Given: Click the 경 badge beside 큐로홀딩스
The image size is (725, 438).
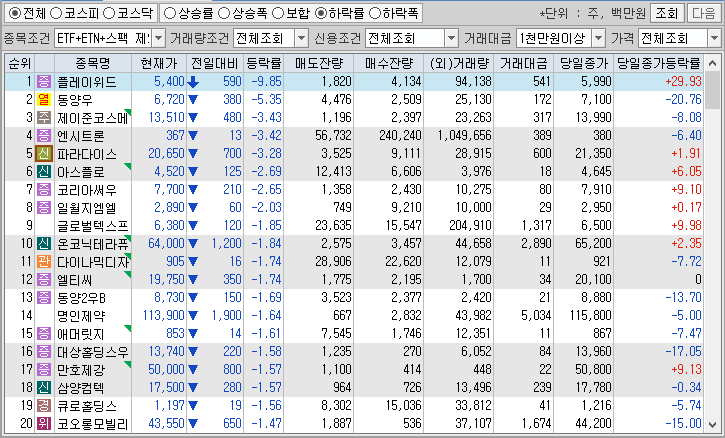Looking at the screenshot, I should 44,405.
